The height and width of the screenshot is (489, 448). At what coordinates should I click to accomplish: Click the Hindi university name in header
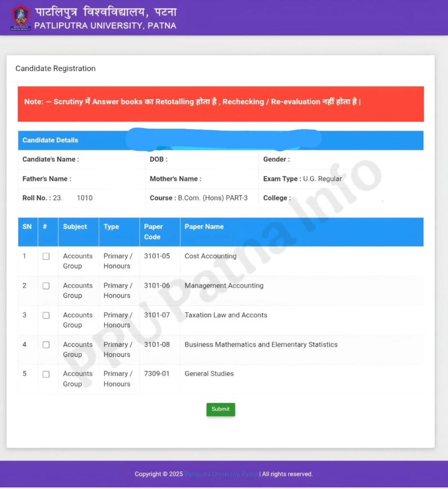coord(106,12)
